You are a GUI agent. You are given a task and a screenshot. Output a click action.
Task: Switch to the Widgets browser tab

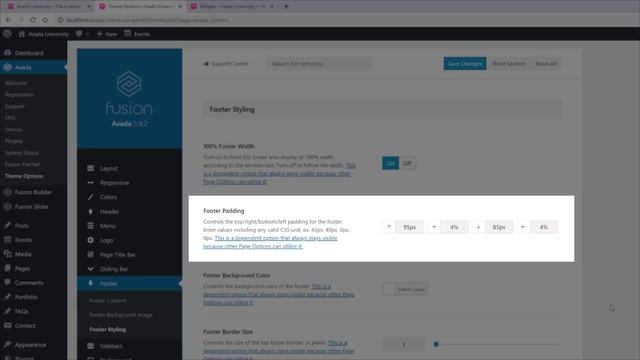233,6
